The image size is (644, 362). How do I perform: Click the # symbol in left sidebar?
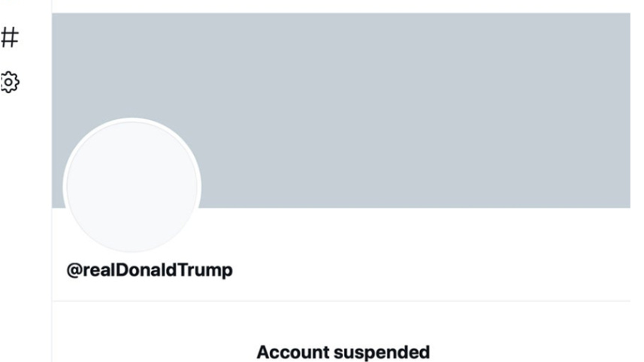(9, 37)
